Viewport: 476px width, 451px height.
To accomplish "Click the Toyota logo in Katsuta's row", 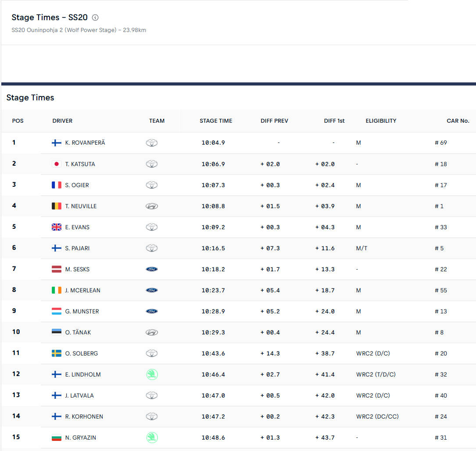I will click(152, 164).
